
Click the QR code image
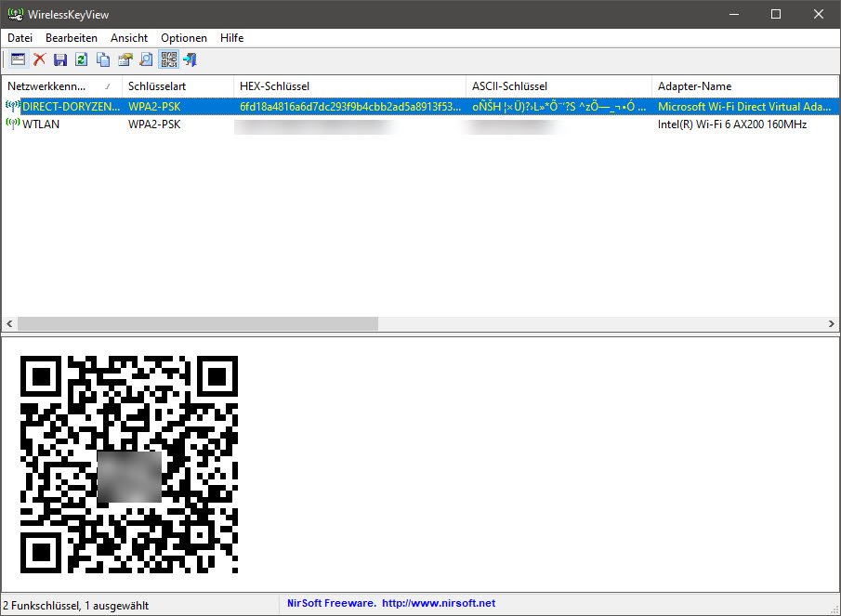(129, 465)
